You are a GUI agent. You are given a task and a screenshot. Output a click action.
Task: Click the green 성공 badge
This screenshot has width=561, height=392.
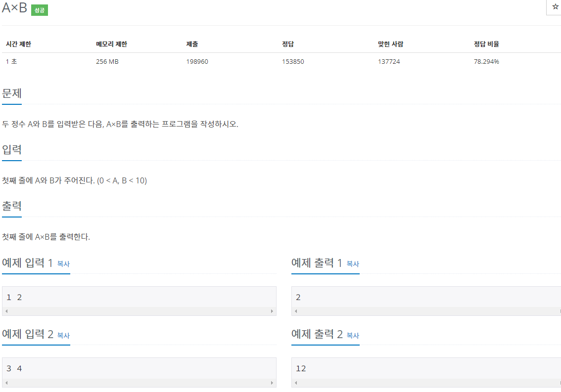(40, 10)
